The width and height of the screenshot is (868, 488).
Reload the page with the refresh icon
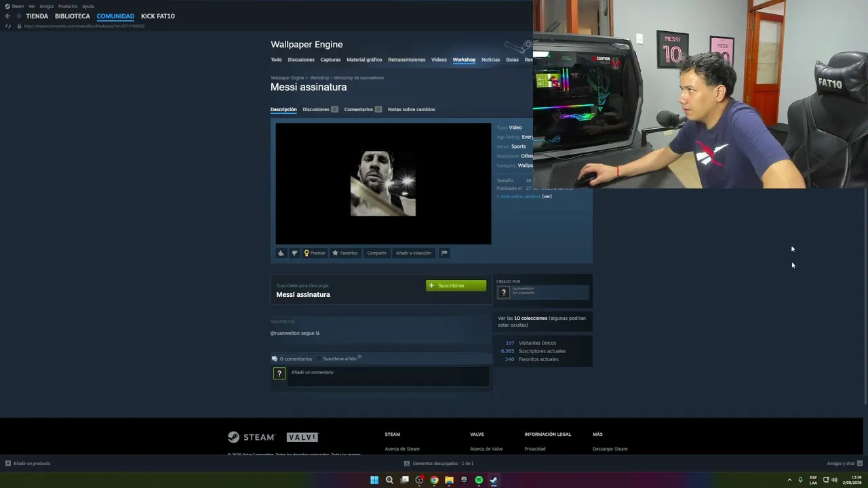[x=8, y=26]
